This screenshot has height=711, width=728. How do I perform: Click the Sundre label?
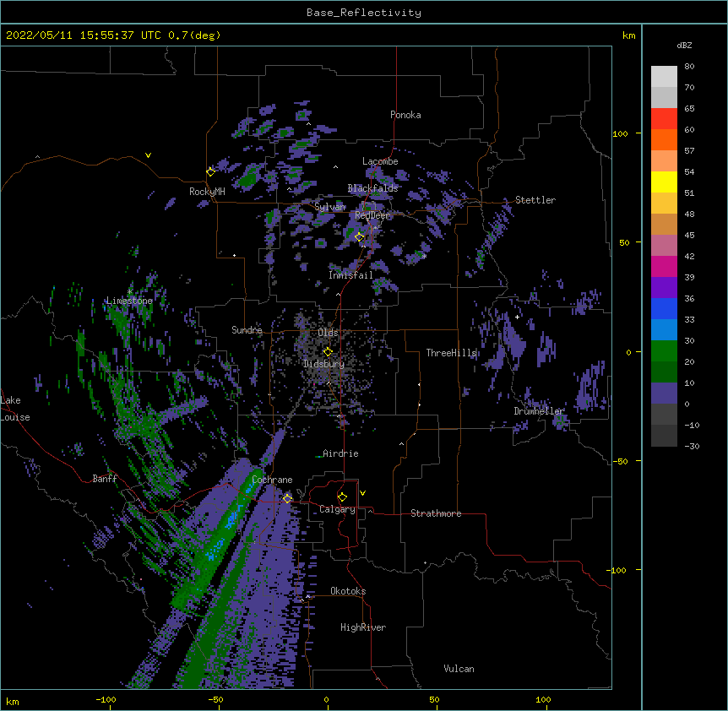click(x=247, y=330)
